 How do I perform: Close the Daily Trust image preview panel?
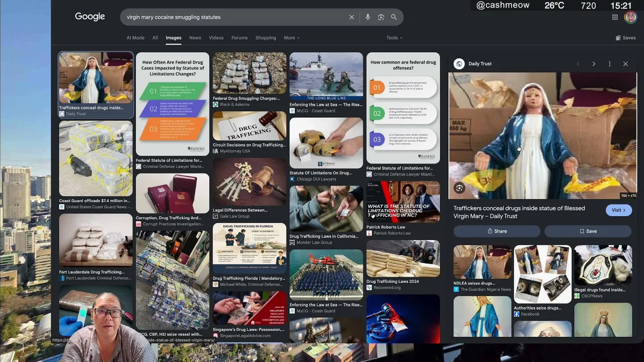[625, 64]
